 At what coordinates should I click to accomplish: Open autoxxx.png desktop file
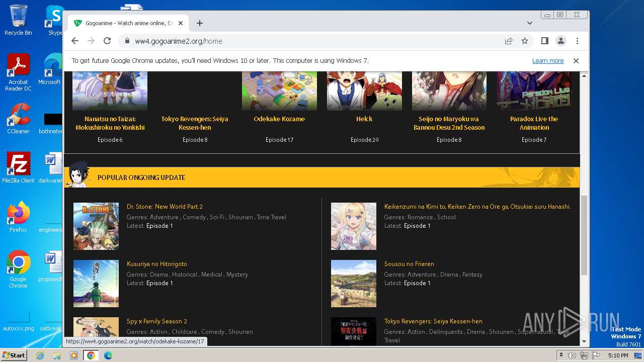pos(18,322)
